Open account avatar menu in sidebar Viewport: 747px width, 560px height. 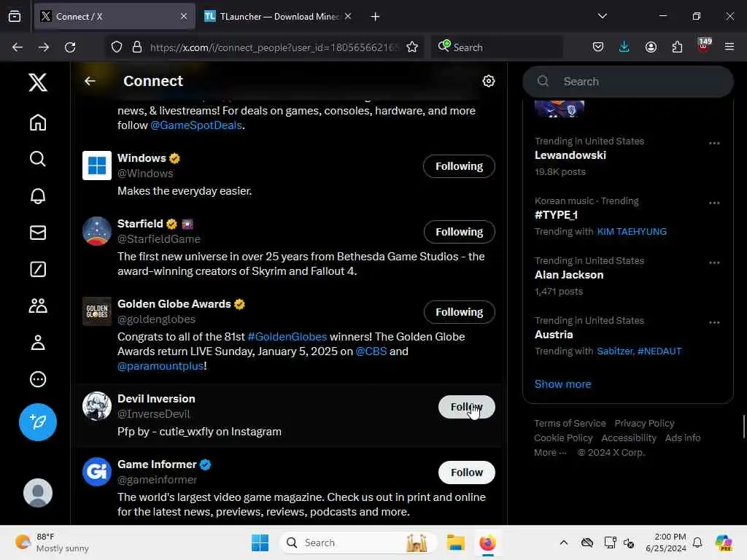click(x=38, y=492)
